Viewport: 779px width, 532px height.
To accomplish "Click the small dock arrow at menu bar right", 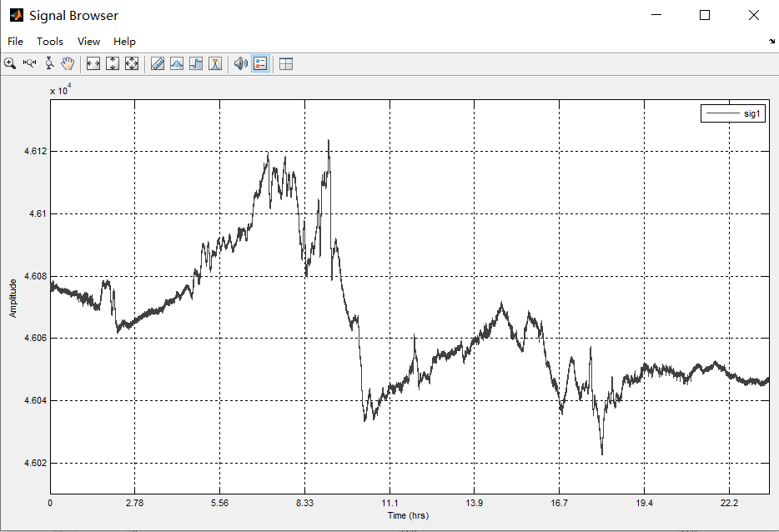I will pyautogui.click(x=771, y=41).
